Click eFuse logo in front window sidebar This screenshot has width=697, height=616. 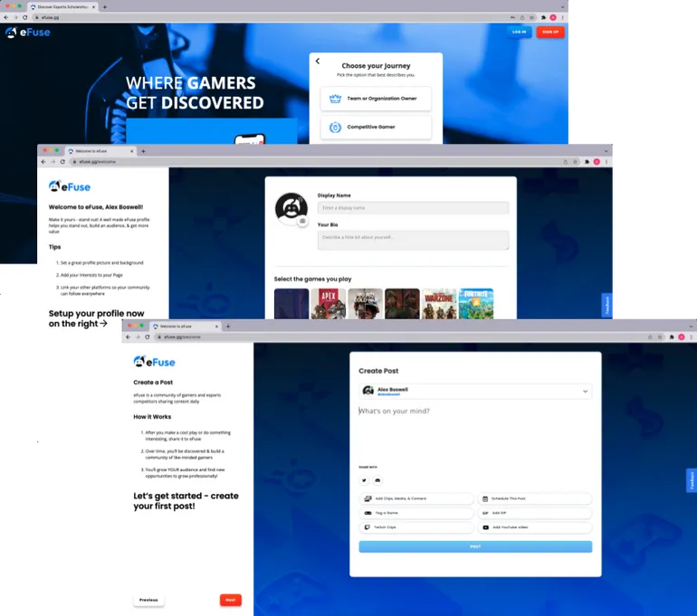(x=154, y=362)
